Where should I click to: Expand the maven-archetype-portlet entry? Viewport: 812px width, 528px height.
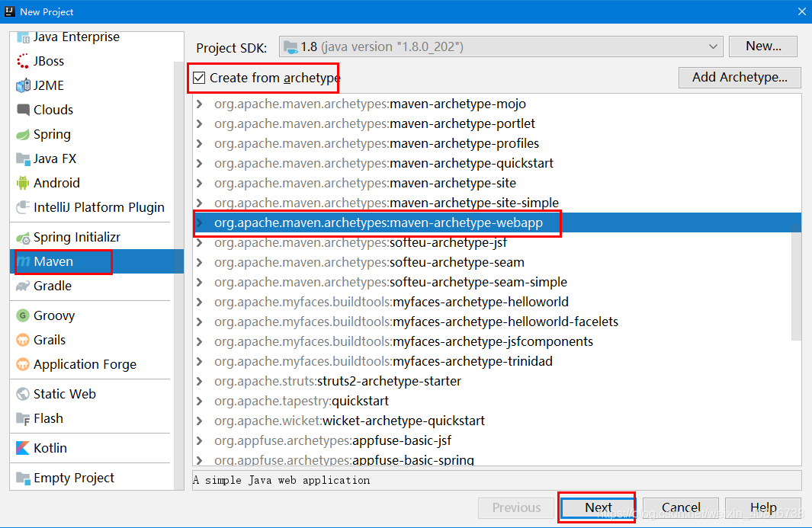200,123
